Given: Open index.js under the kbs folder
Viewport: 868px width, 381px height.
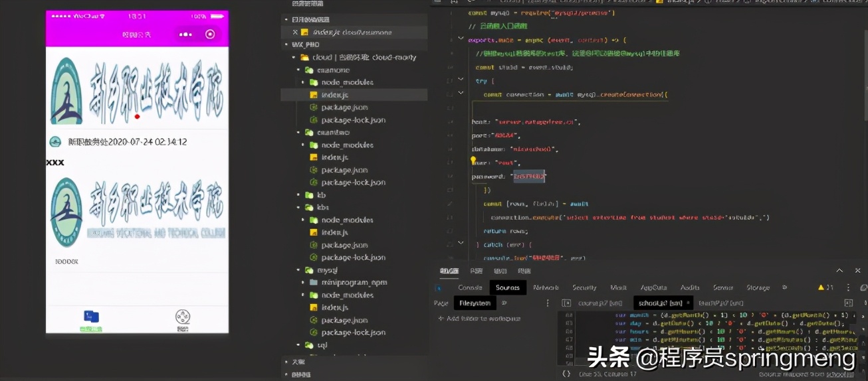Looking at the screenshot, I should (x=334, y=232).
